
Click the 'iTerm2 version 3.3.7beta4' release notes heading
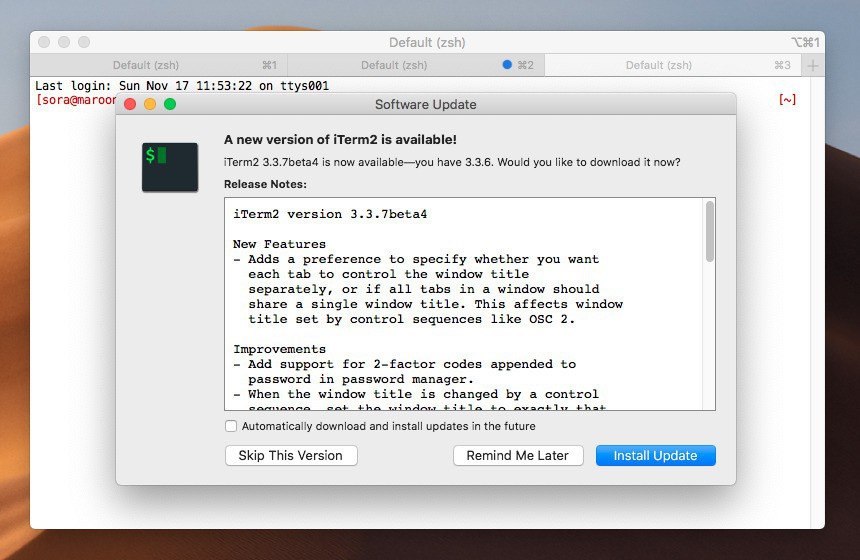tap(330, 214)
